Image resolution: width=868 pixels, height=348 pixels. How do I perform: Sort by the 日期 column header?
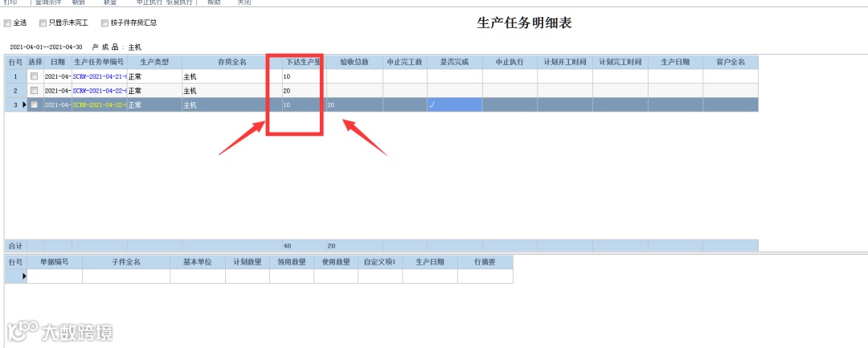click(x=58, y=62)
